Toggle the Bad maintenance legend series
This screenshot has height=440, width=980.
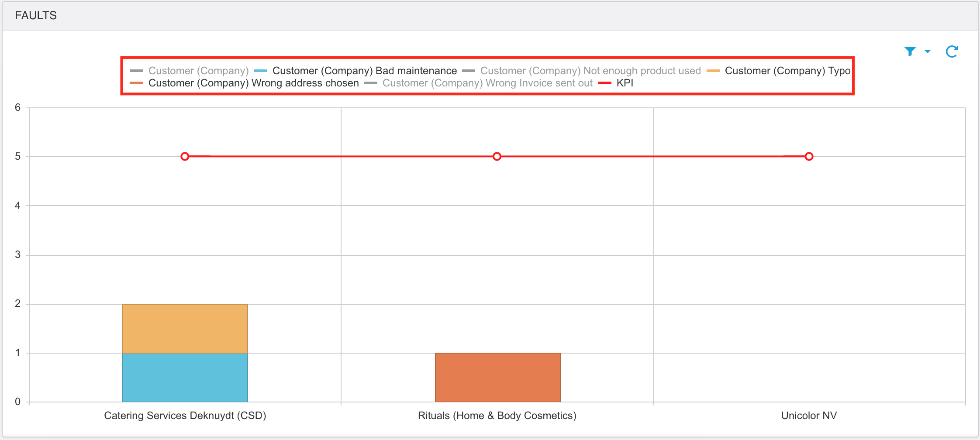[x=355, y=71]
